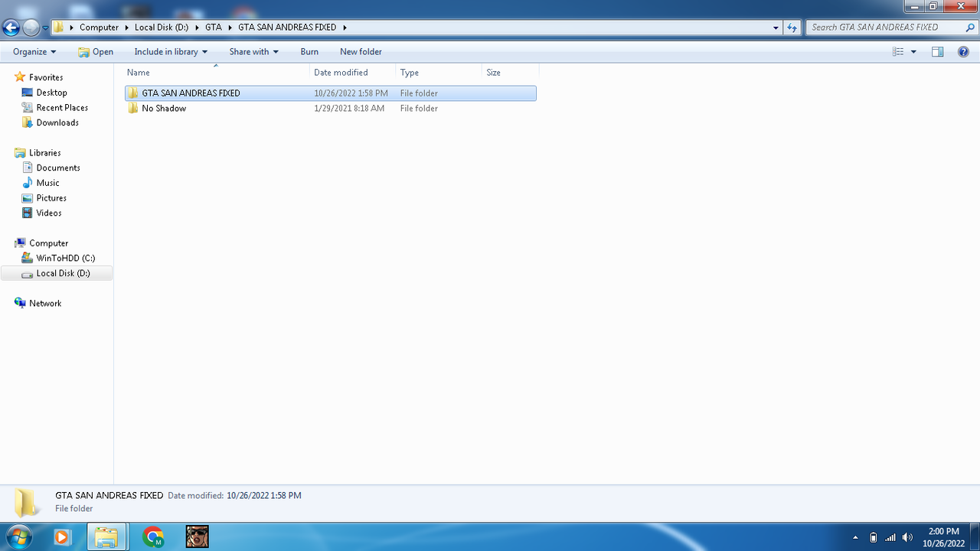Open Downloads in the navigation pane
980x551 pixels.
click(x=57, y=122)
